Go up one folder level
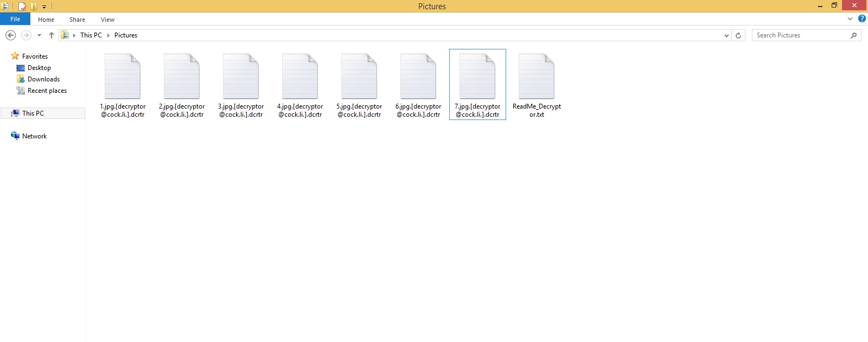This screenshot has width=868, height=342. click(52, 35)
